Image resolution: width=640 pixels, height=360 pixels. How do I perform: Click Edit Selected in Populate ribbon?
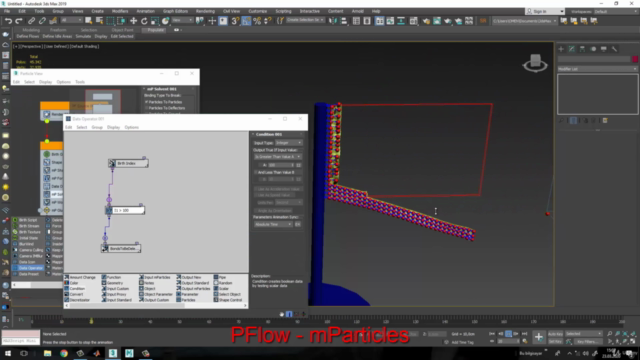pyautogui.click(x=122, y=36)
